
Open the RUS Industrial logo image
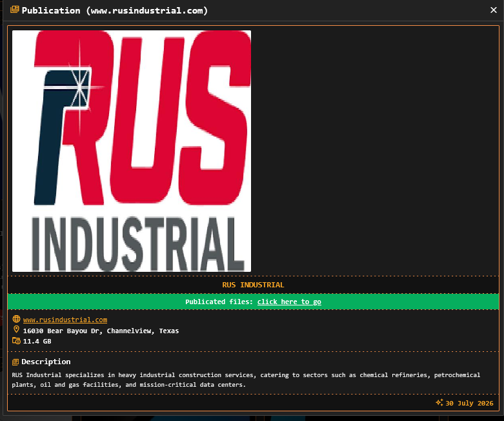(132, 151)
